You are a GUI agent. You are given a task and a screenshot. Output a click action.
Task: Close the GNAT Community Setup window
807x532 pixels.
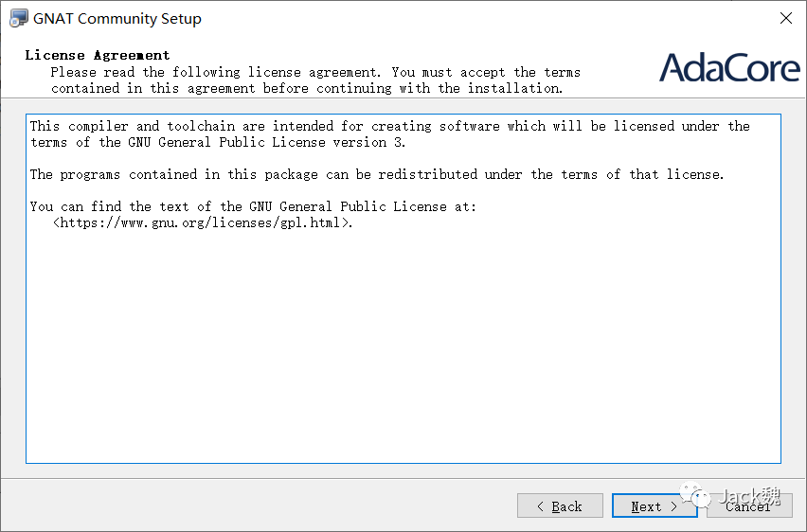785,18
